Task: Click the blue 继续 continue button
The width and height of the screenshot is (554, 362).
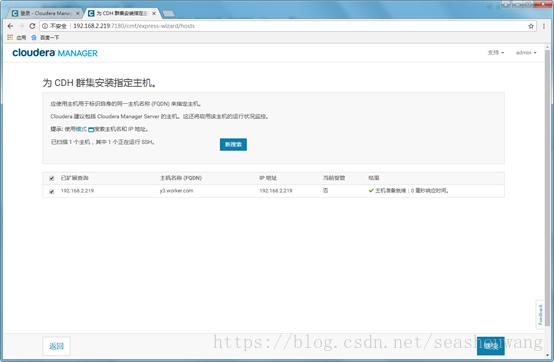Action: tap(490, 346)
